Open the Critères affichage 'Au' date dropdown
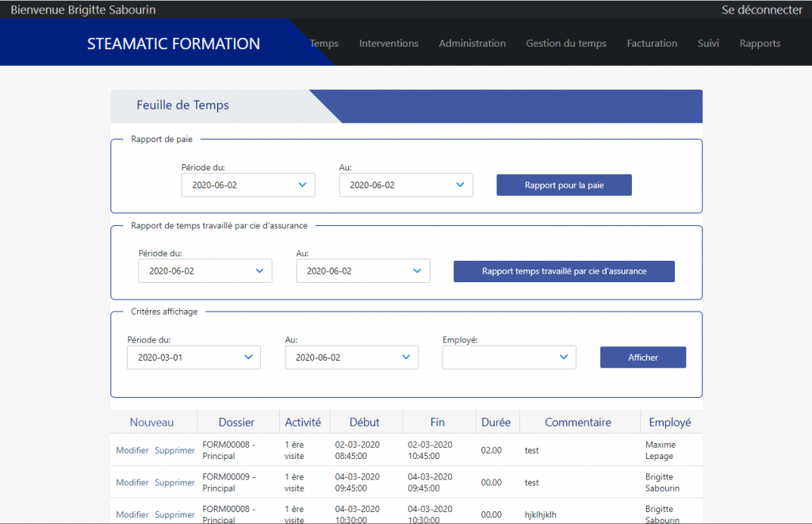Image resolution: width=812 pixels, height=524 pixels. pos(351,358)
